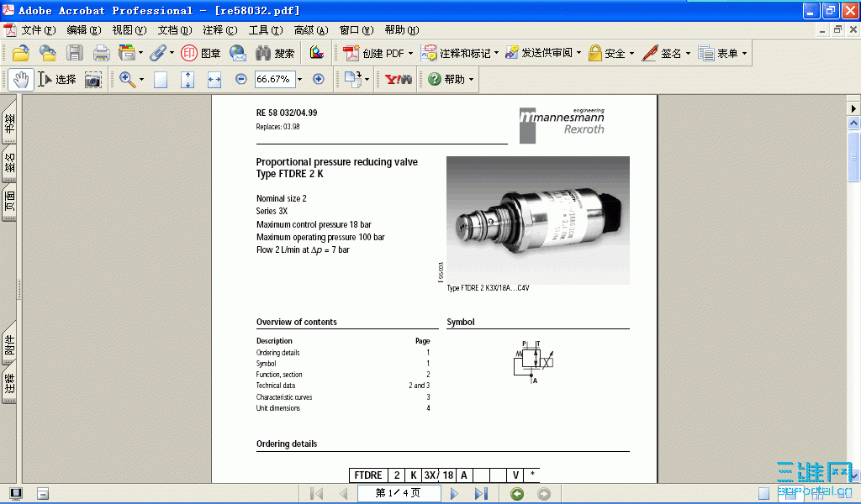Activate the 选择 text select tool
The height and width of the screenshot is (504, 861).
click(x=57, y=80)
